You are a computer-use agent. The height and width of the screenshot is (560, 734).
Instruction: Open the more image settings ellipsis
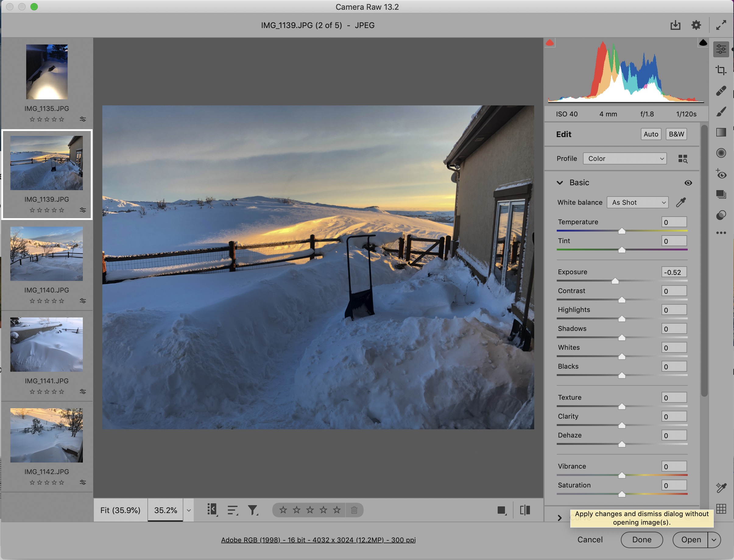point(721,233)
